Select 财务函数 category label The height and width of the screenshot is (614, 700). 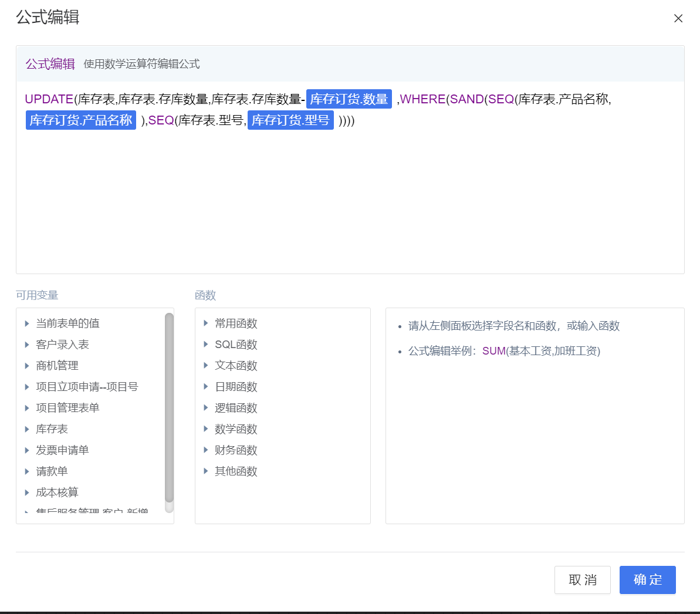236,450
